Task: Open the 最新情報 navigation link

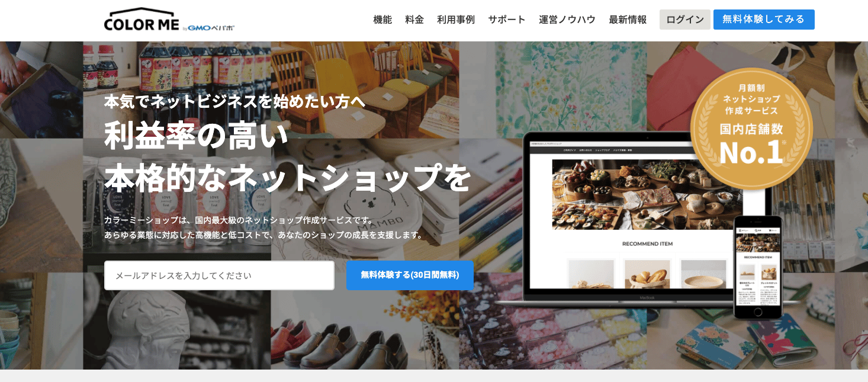Action: 628,20
